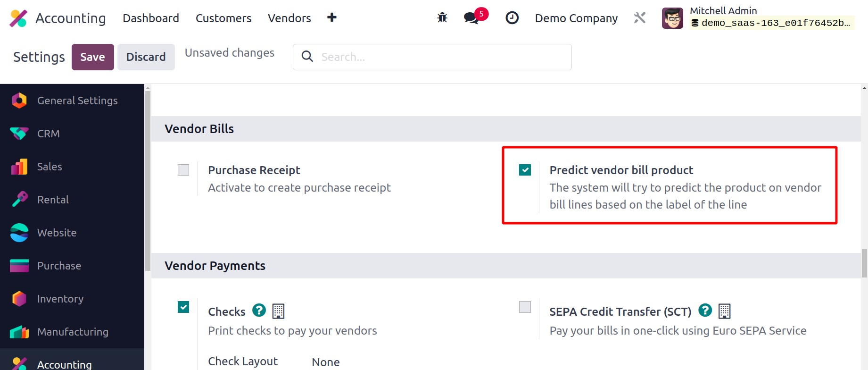Open the Vendors menu

tap(289, 18)
